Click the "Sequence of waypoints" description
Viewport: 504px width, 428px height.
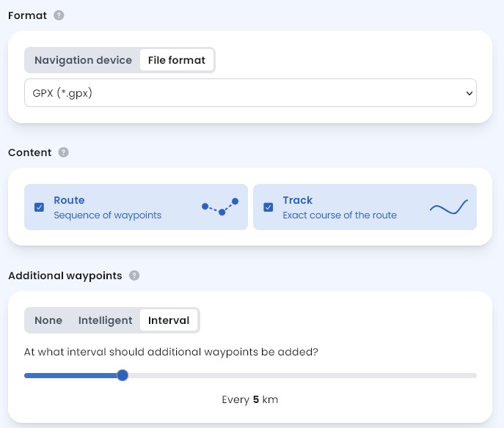click(107, 215)
